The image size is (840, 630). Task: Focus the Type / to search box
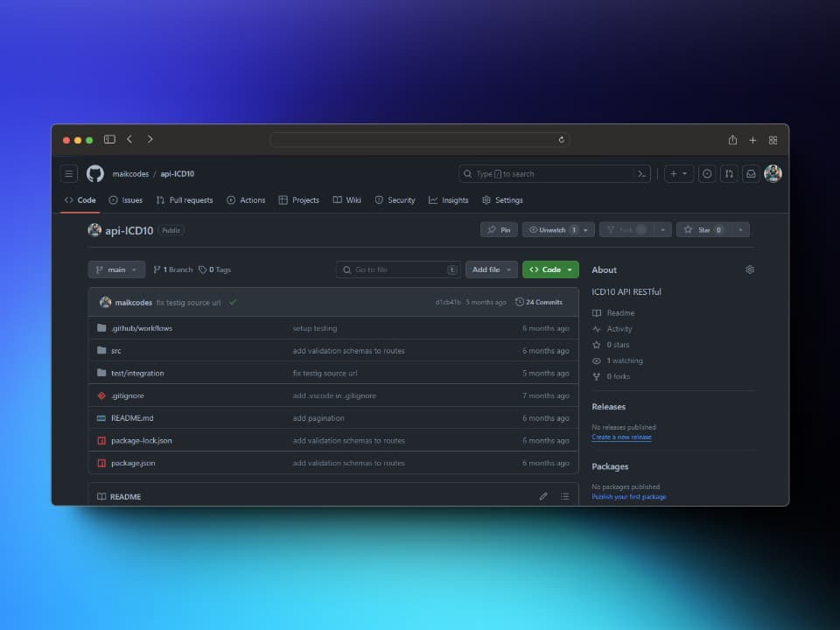555,173
